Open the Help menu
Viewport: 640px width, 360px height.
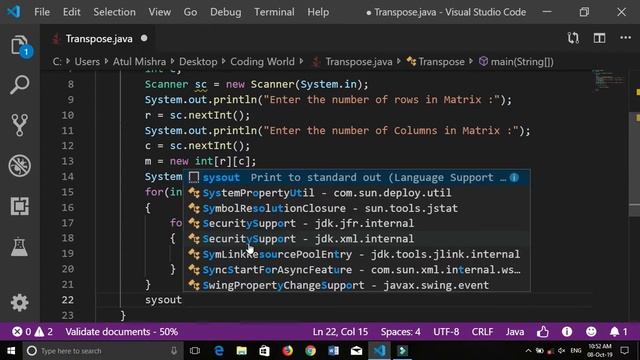[x=318, y=12]
